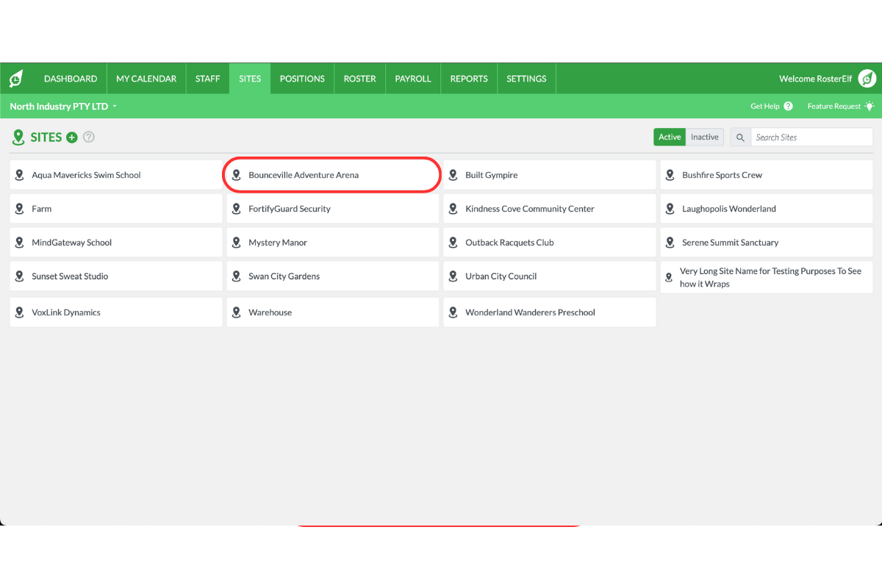
Task: Open Bounceville Adventure Arena site
Action: [333, 175]
